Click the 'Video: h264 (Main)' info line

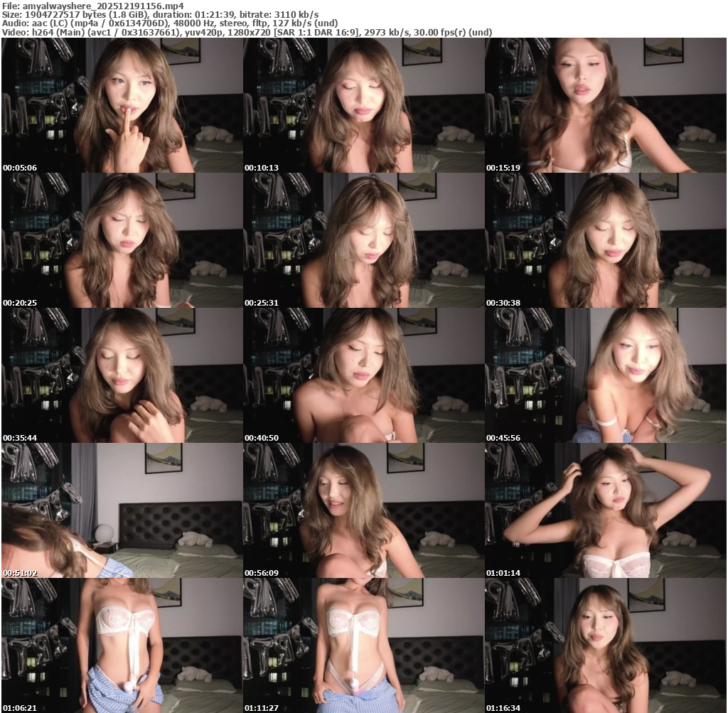[x=247, y=32]
